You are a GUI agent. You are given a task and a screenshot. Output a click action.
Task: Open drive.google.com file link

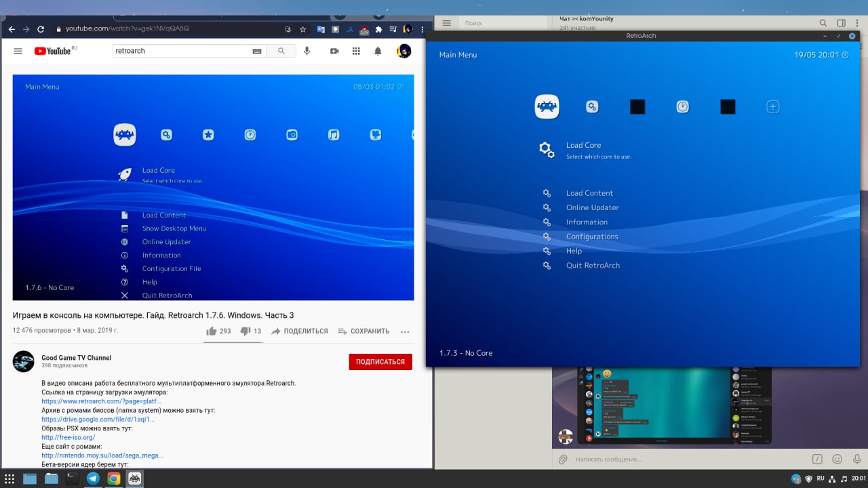pos(98,420)
